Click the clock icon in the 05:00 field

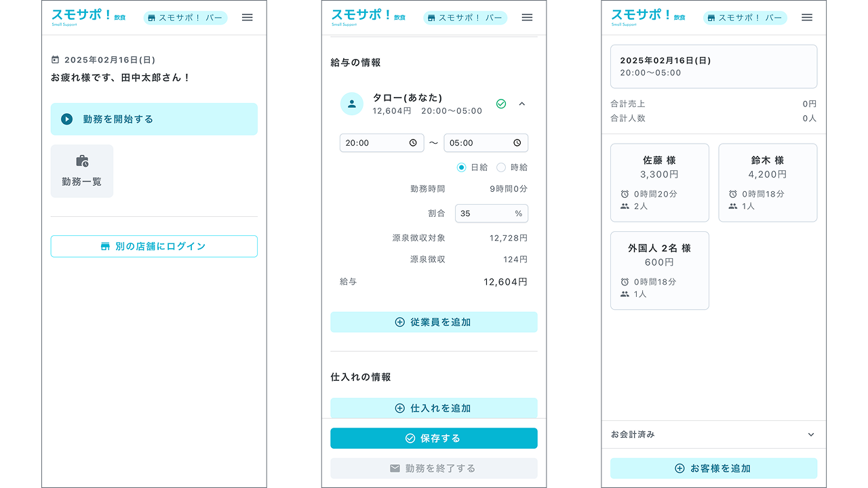[517, 143]
